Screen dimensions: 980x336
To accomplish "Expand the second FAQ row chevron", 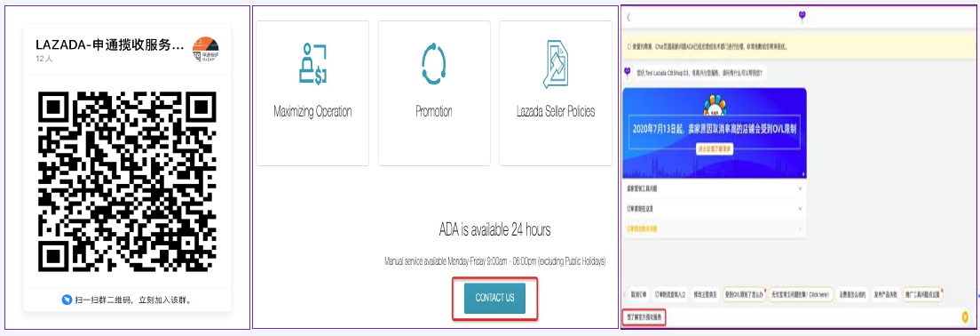I will click(800, 208).
